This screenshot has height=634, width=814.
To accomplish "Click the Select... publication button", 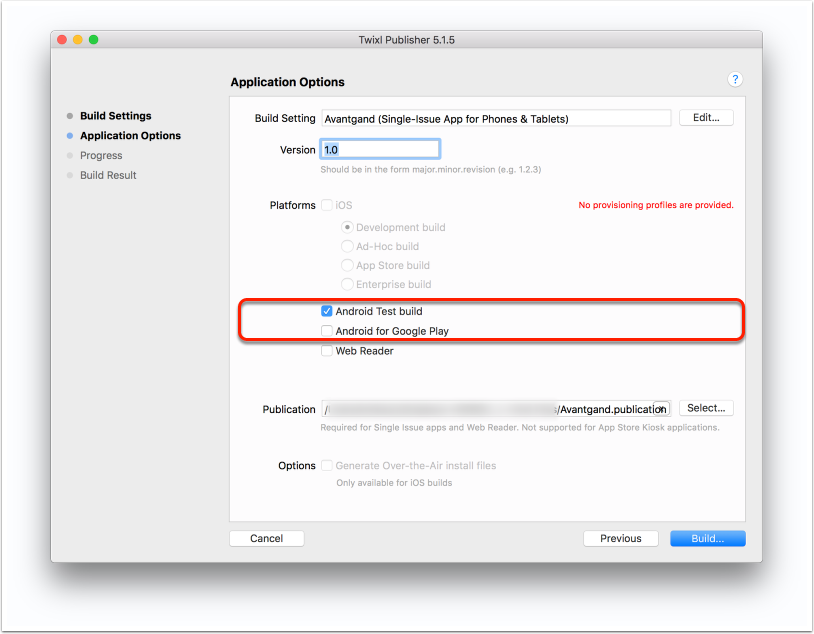I will (x=706, y=408).
